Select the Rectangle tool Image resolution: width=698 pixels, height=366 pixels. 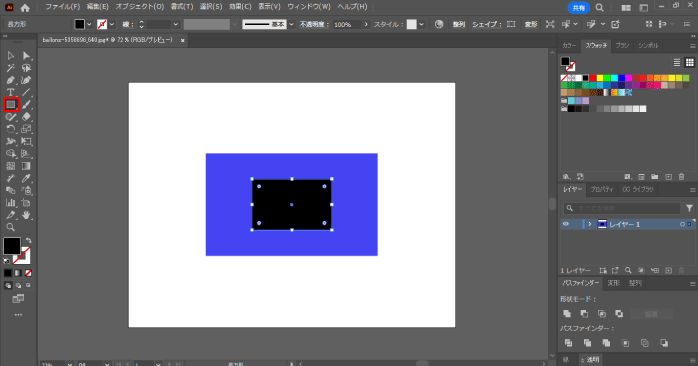pos(11,105)
